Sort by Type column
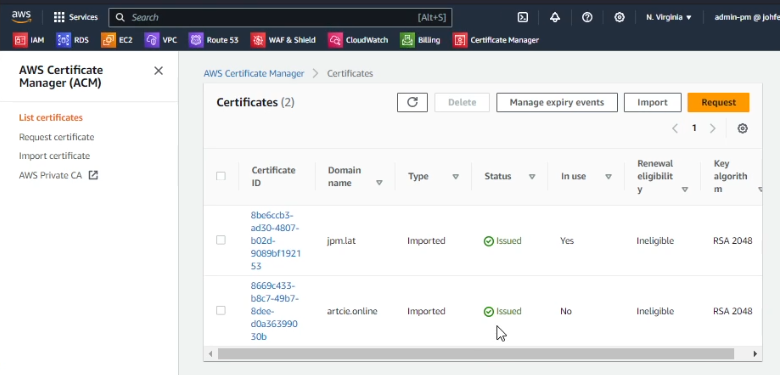This screenshot has height=375, width=780. [455, 176]
